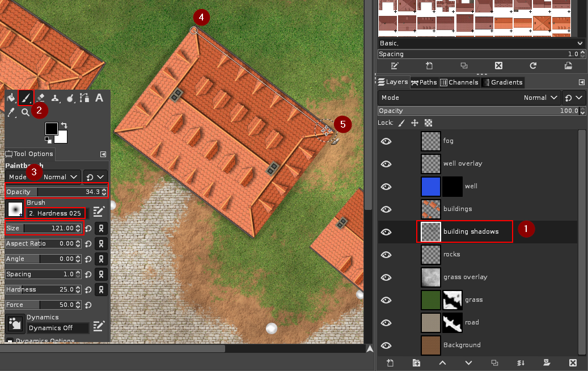Select the Eraser tool
The width and height of the screenshot is (588, 371).
[x=40, y=98]
